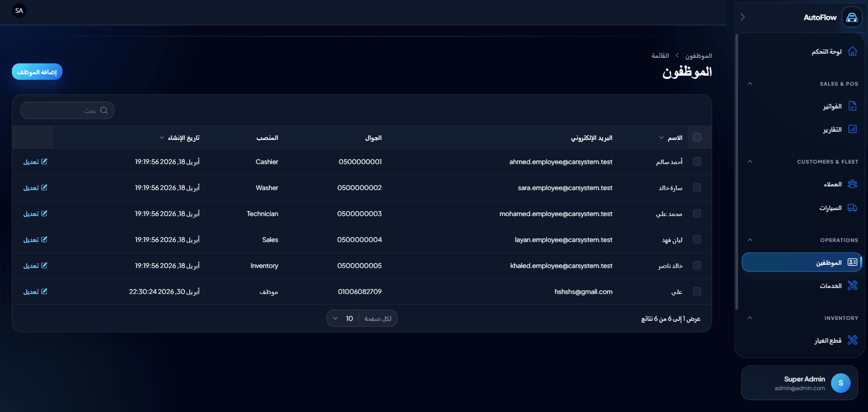Click edit pencil icon for Technician row
The height and width of the screenshot is (412, 868).
[44, 213]
